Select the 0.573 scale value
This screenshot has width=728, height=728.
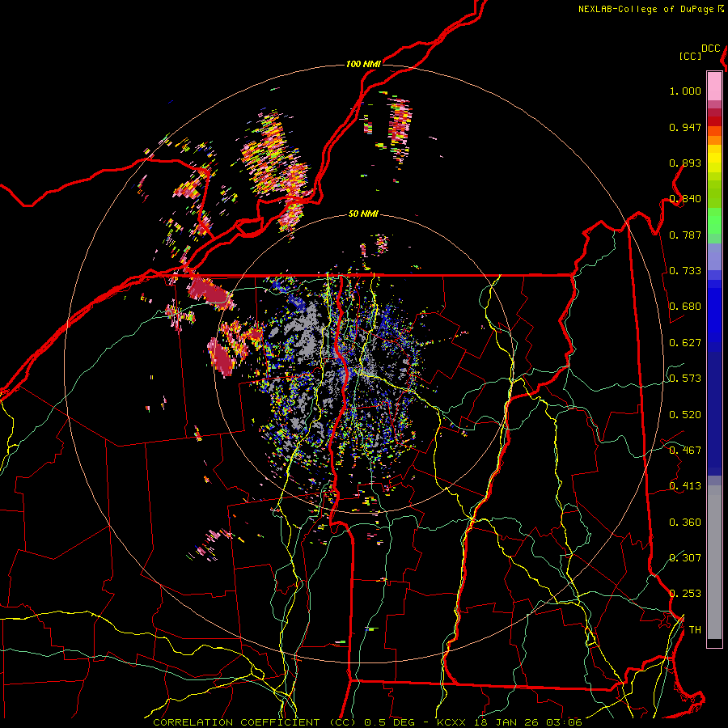point(685,379)
